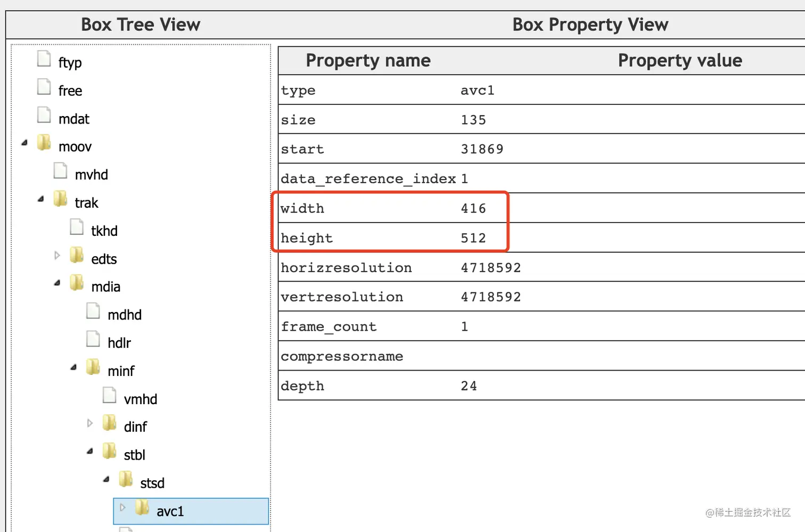Select the dinf box label
The height and width of the screenshot is (532, 805).
(x=135, y=427)
